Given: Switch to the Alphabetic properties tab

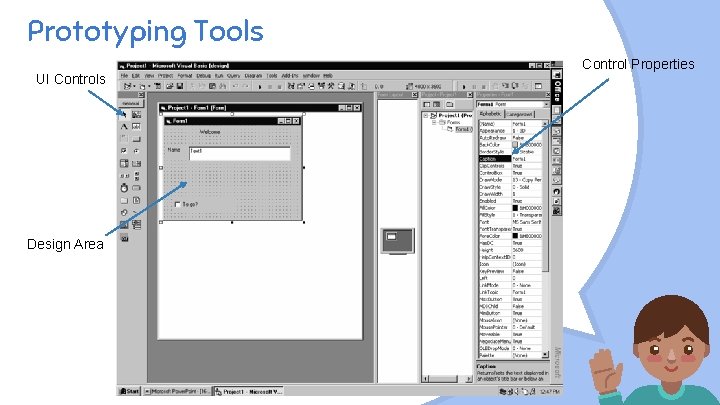Looking at the screenshot, I should 490,114.
